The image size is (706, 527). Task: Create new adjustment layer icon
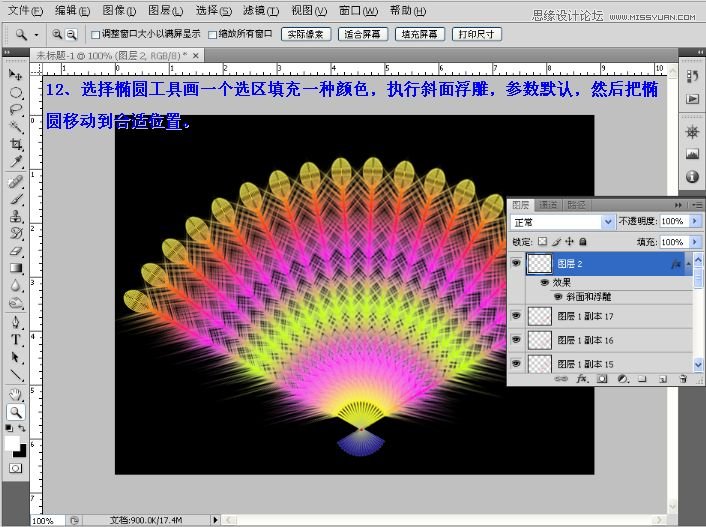[623, 379]
